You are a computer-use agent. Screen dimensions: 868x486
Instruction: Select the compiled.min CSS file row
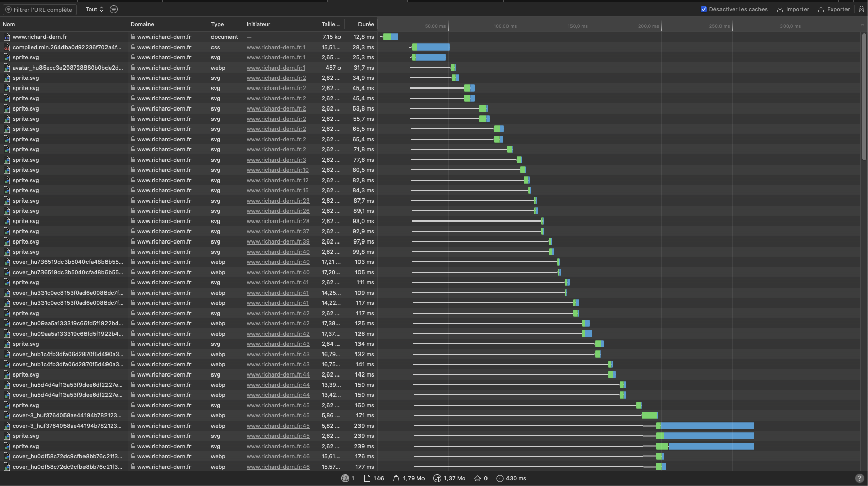tap(67, 47)
